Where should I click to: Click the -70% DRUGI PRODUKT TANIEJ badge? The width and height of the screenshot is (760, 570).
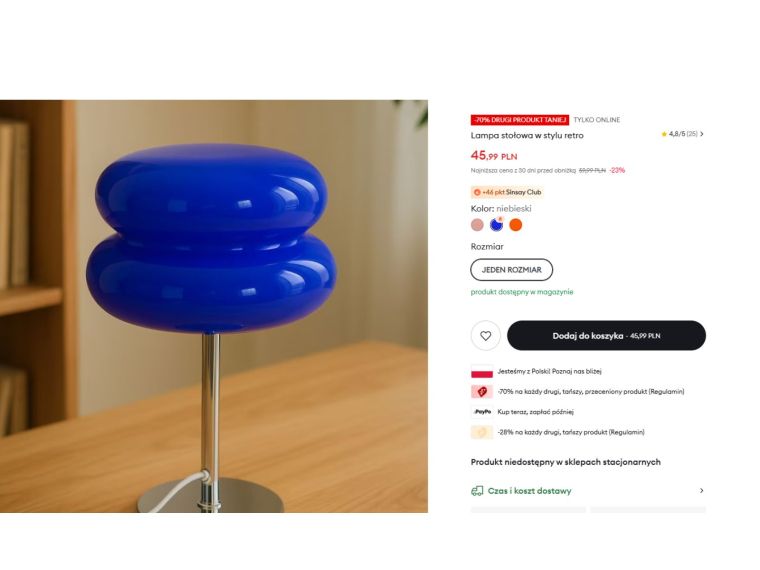520,120
